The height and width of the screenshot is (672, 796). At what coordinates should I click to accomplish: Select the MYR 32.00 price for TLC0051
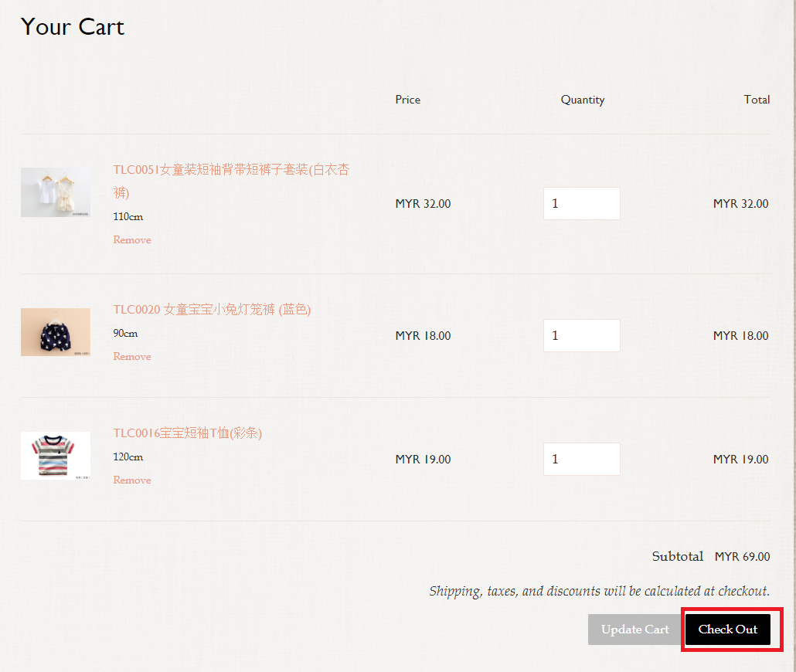423,203
